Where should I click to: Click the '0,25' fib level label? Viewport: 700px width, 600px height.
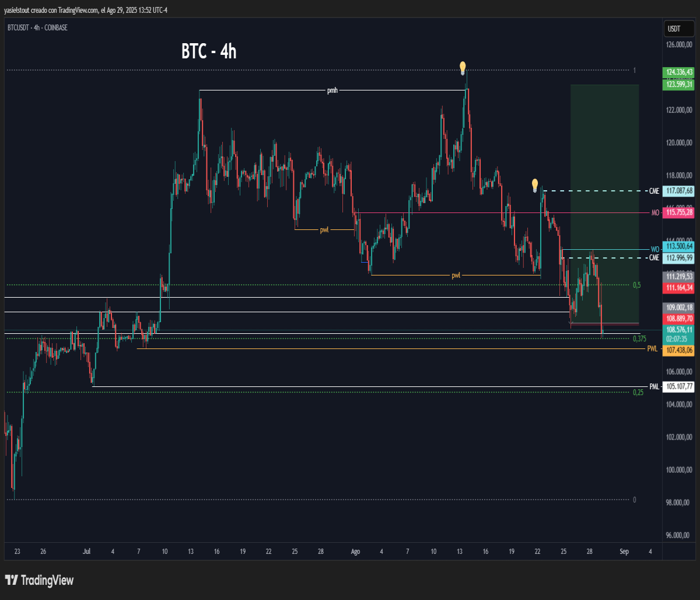638,392
